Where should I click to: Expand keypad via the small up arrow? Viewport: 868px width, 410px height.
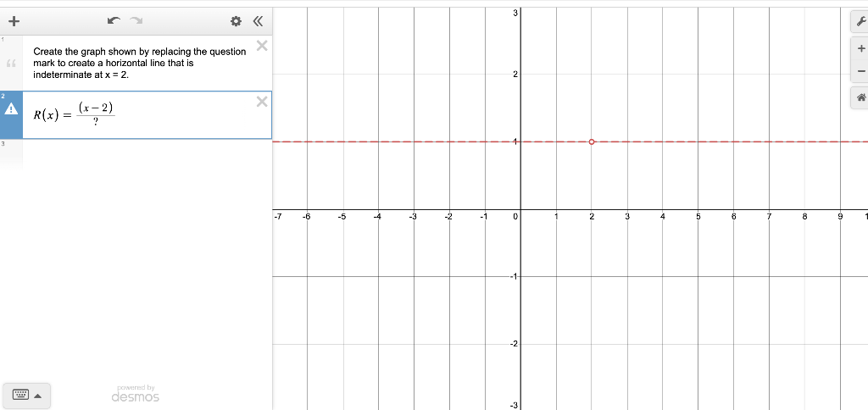37,396
